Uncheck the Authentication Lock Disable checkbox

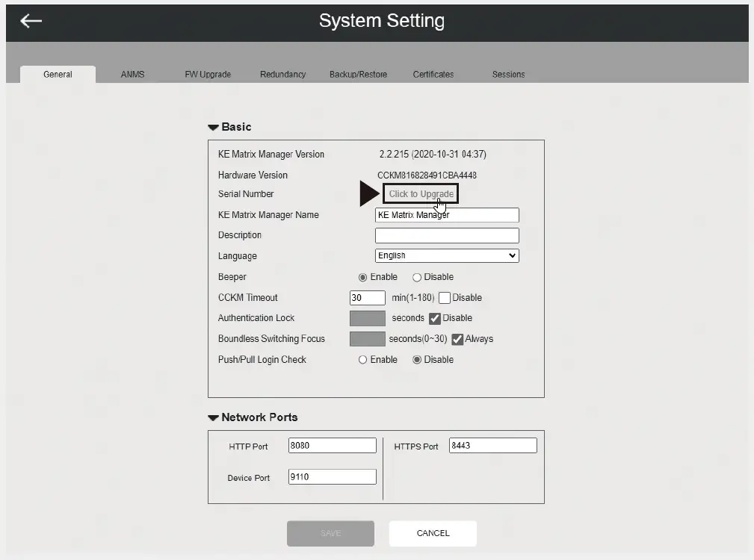click(436, 317)
